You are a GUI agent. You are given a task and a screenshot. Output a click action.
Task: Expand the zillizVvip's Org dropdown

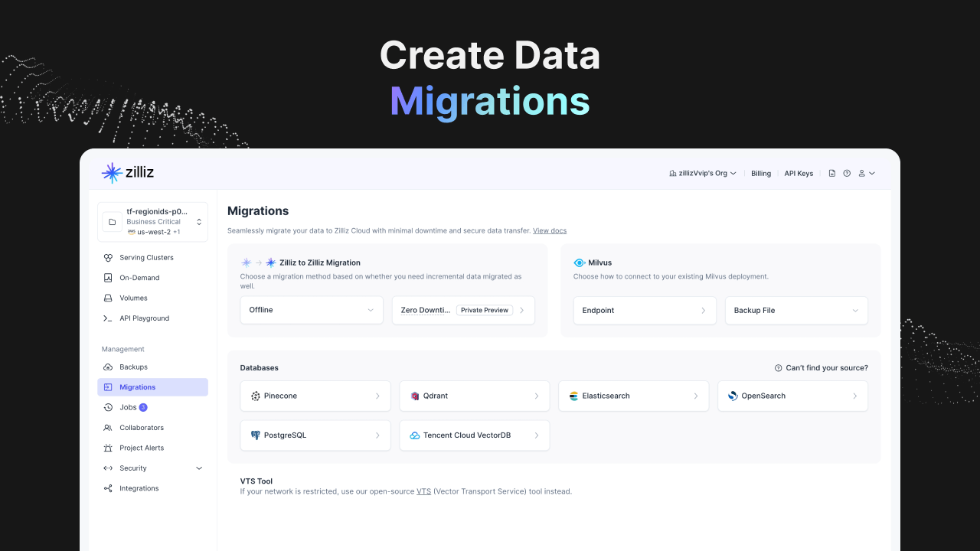(x=703, y=174)
